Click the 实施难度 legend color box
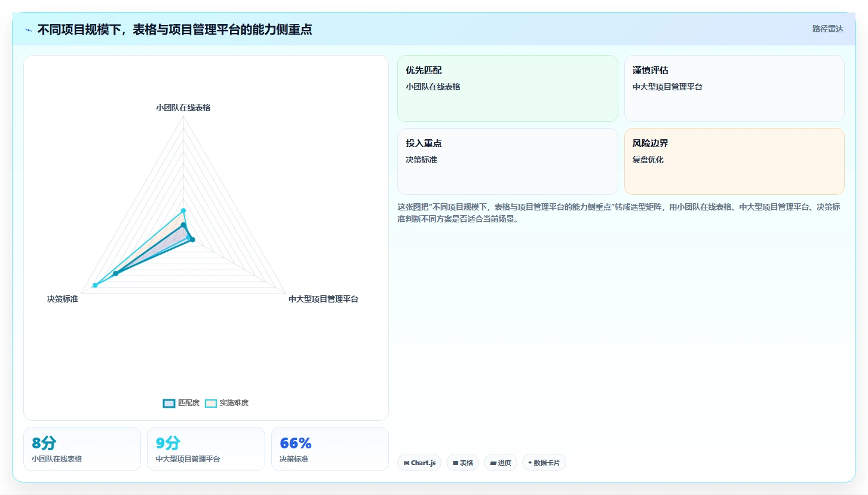This screenshot has width=868, height=495. [211, 403]
